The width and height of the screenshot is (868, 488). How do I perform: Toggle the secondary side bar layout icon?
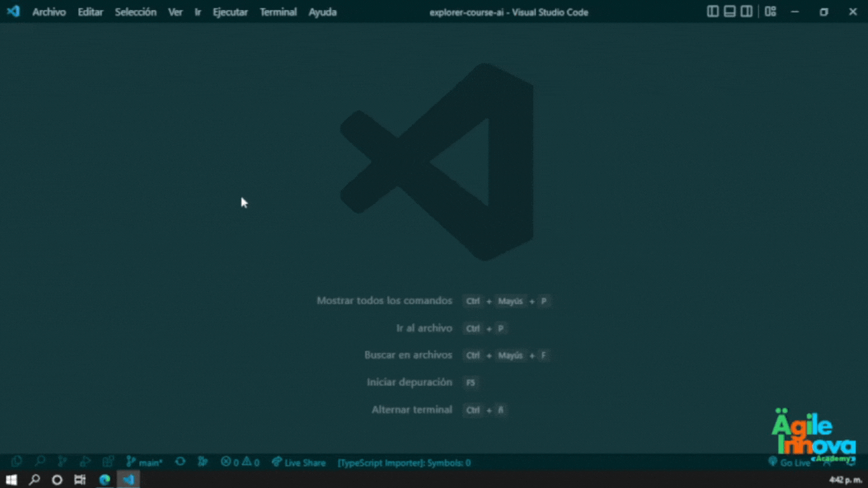click(x=747, y=11)
